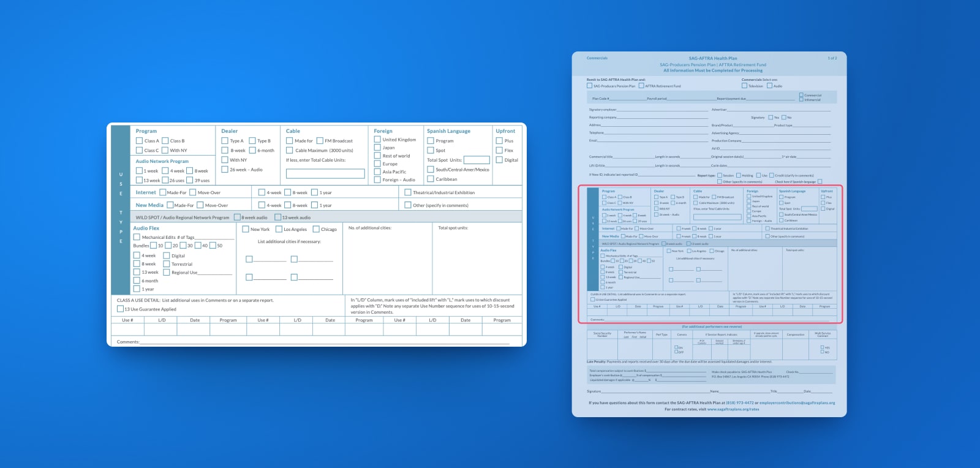Tick 8-week in enlarged New Media row
980x468 pixels.
[287, 205]
